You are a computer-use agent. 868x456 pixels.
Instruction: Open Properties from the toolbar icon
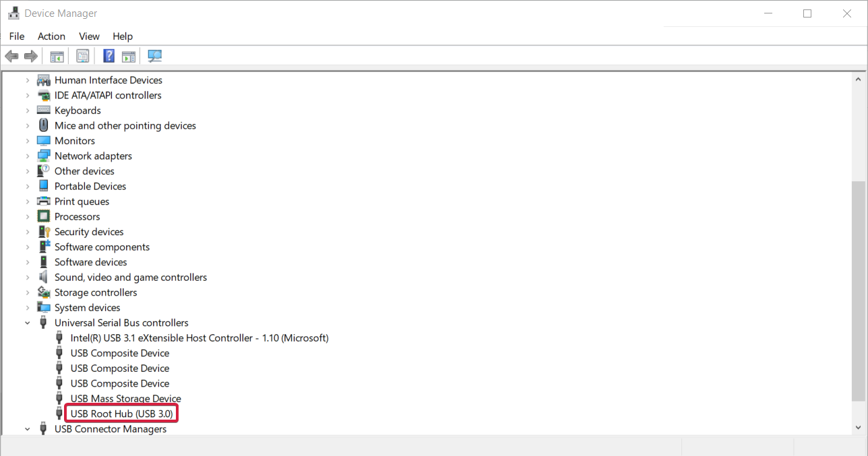pos(83,56)
